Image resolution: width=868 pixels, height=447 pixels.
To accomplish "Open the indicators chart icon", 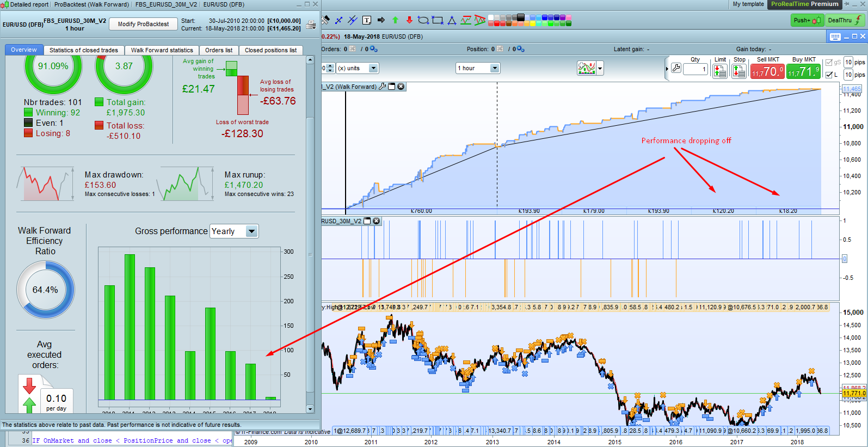I will click(x=587, y=68).
